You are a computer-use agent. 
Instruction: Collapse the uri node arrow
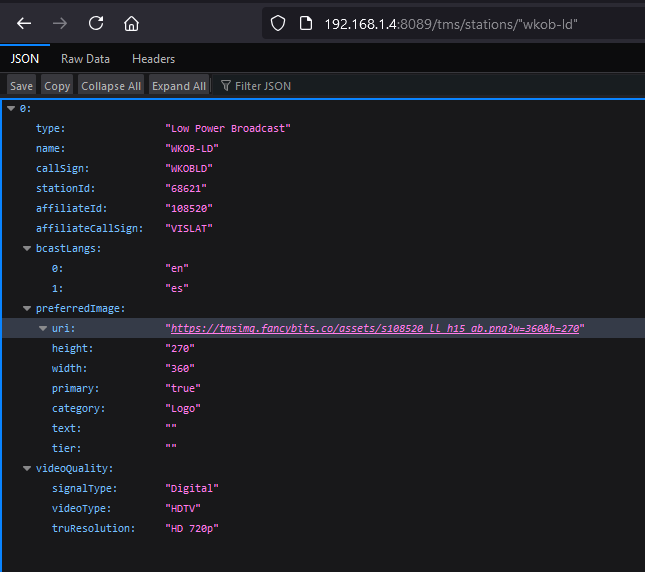point(43,328)
